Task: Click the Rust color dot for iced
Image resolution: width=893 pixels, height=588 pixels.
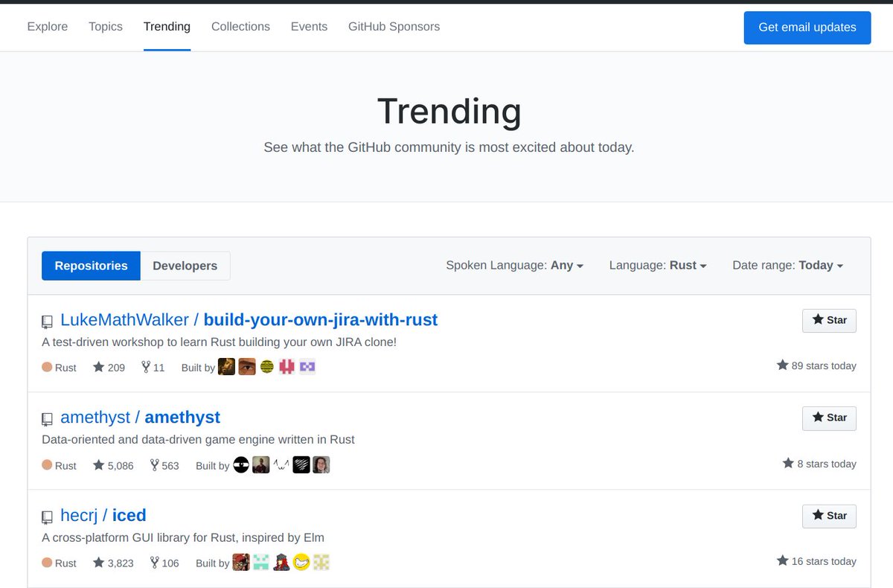Action: point(47,563)
